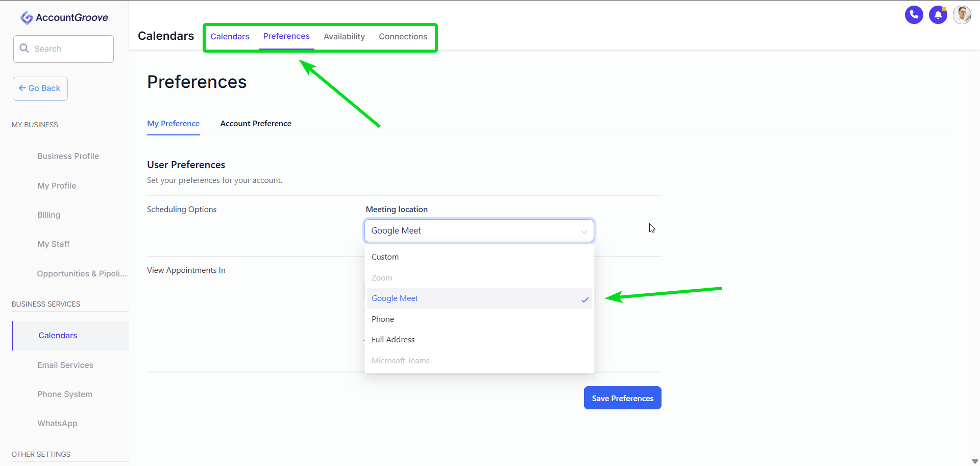Open the Connections tab

point(403,37)
